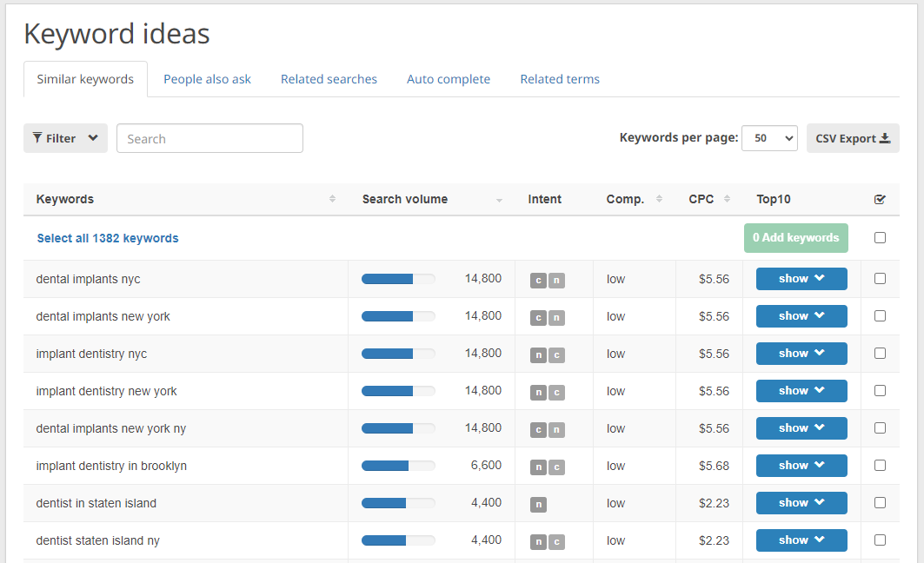Click the download icon on CSV Export button

tap(885, 137)
